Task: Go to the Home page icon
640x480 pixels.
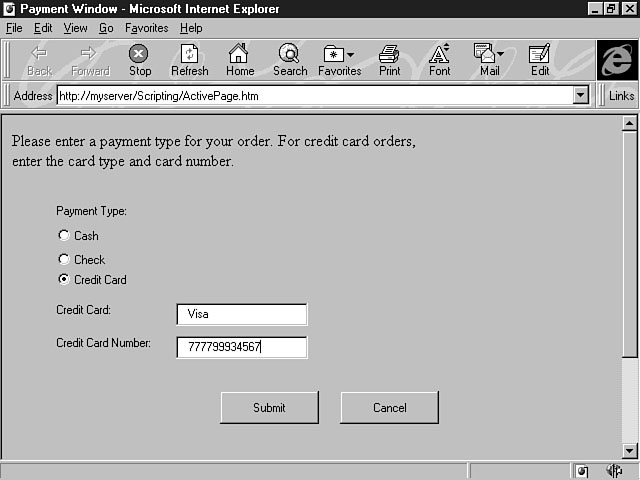Action: coord(239,54)
